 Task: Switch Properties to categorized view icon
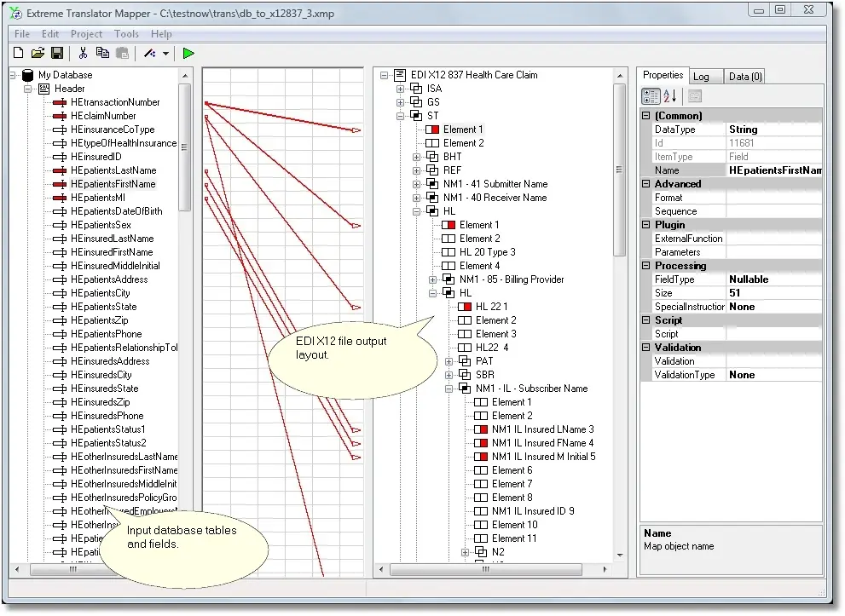(651, 96)
